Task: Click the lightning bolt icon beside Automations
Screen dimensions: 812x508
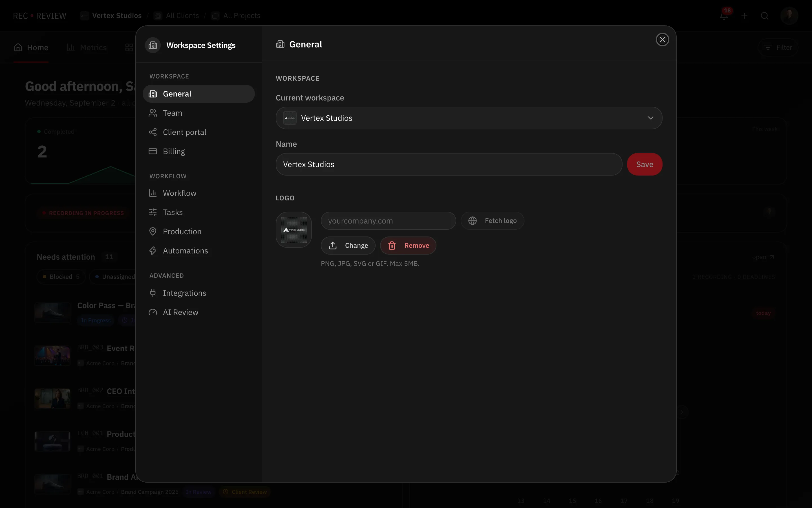Action: [153, 251]
